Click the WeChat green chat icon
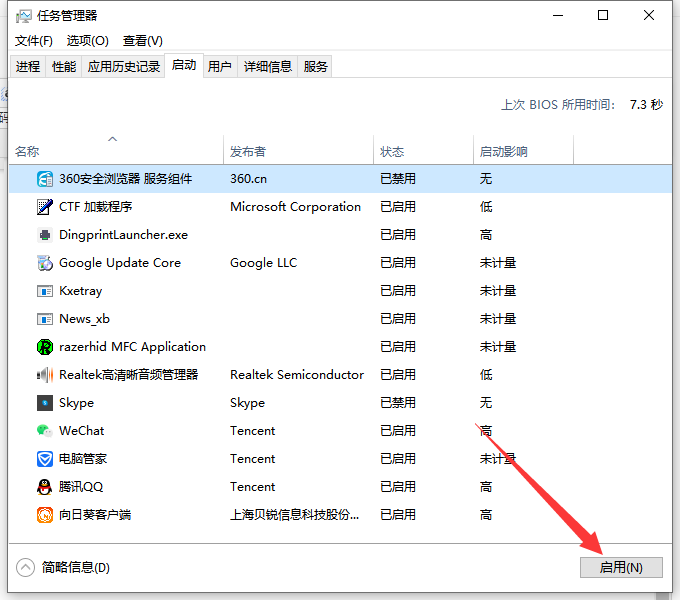Image resolution: width=680 pixels, height=600 pixels. tap(45, 431)
